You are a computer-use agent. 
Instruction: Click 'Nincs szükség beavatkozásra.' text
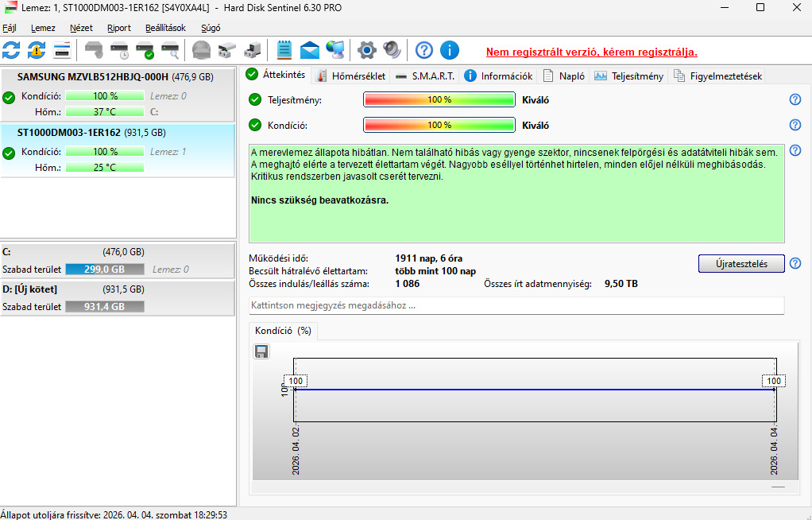point(319,200)
